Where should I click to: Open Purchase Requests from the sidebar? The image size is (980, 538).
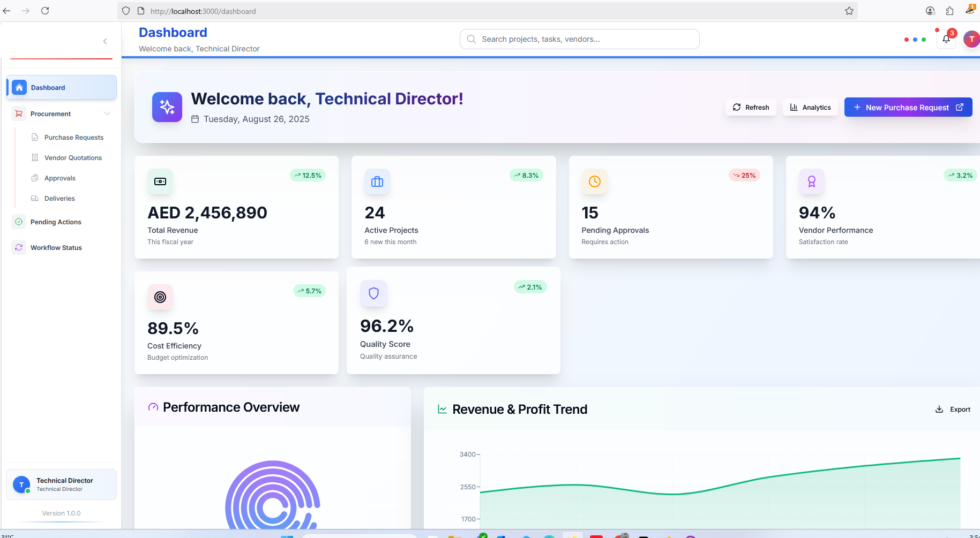click(74, 137)
